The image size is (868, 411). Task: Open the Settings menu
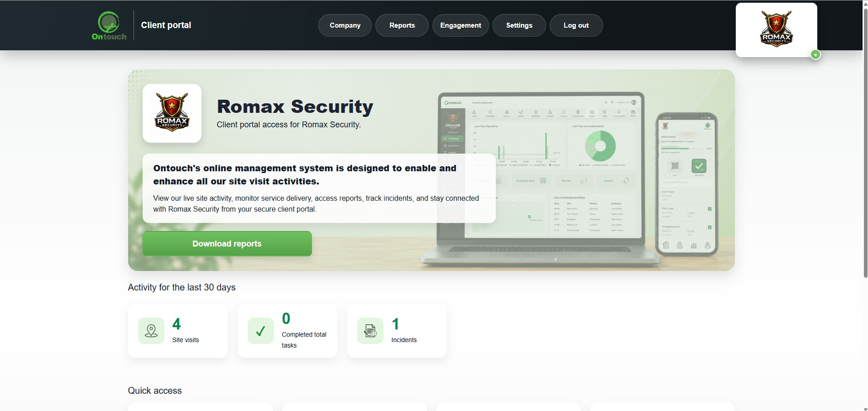click(519, 25)
